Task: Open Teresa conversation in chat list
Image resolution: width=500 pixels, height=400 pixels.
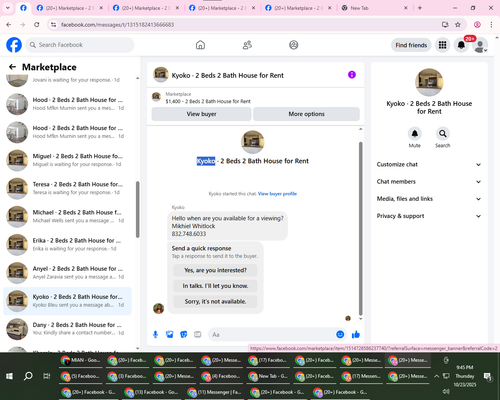Action: pyautogui.click(x=67, y=188)
